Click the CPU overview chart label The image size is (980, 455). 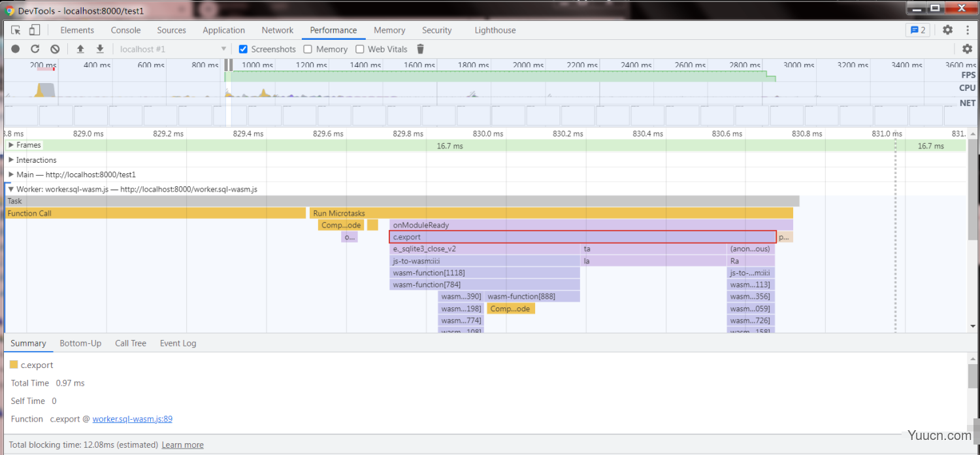(x=968, y=88)
